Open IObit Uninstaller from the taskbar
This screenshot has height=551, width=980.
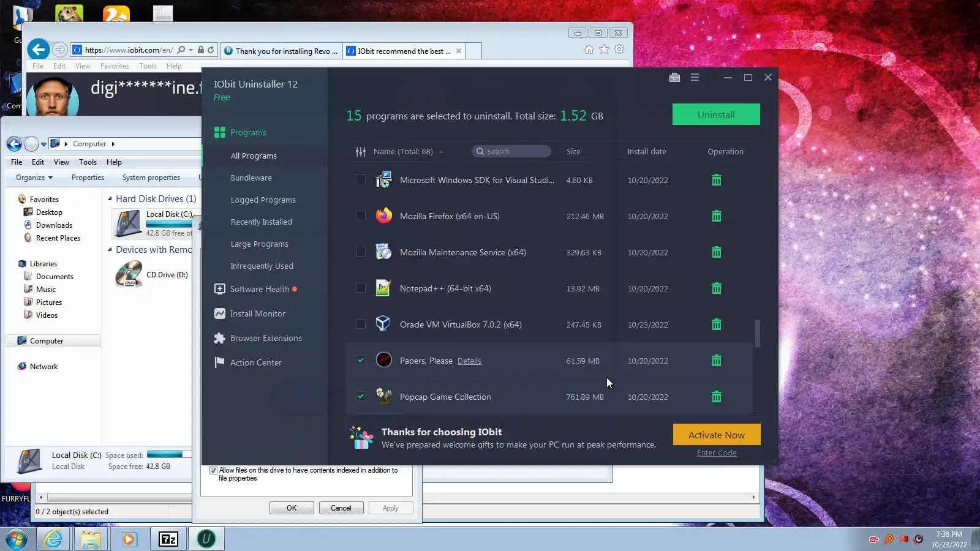pos(206,539)
